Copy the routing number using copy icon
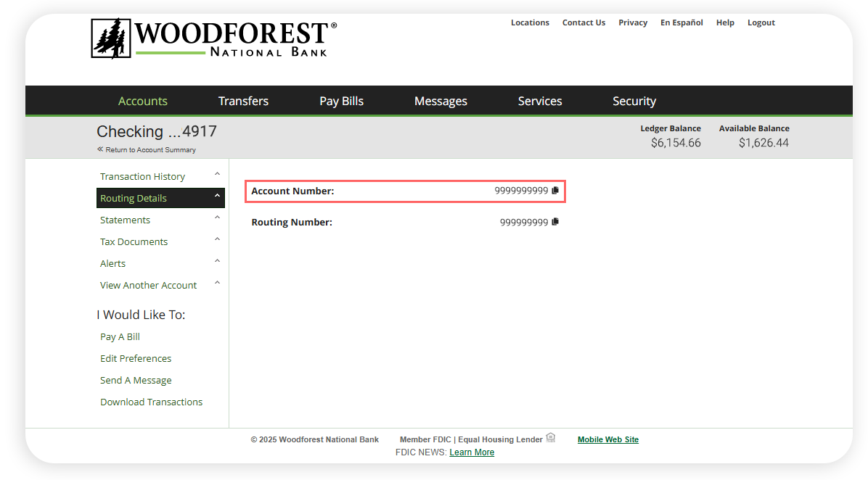868x480 pixels. point(555,222)
